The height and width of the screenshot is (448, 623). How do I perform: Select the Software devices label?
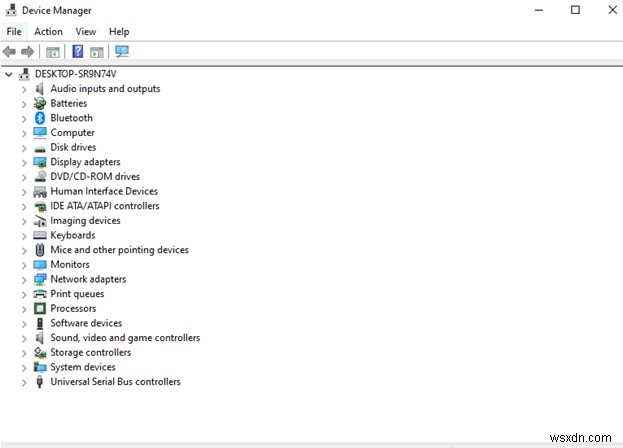tap(86, 323)
